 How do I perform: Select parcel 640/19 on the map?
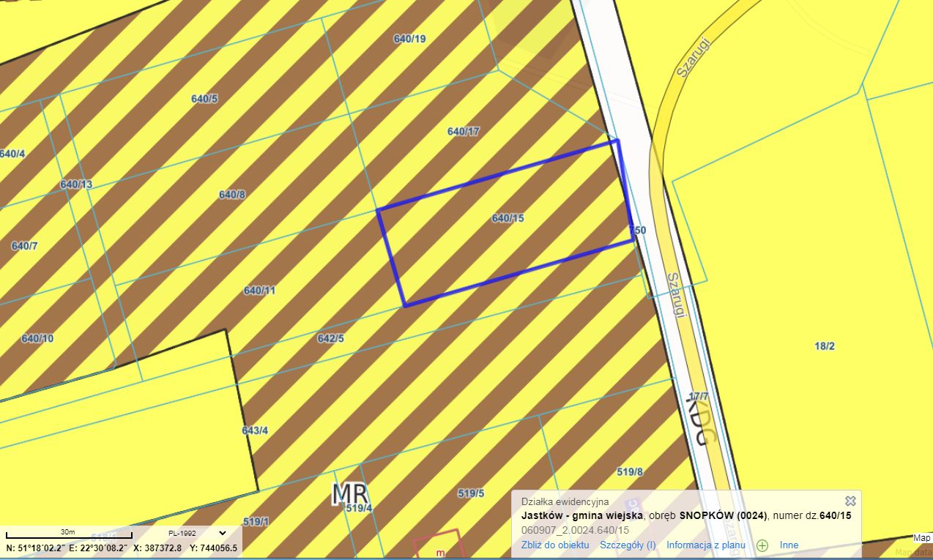(x=409, y=40)
